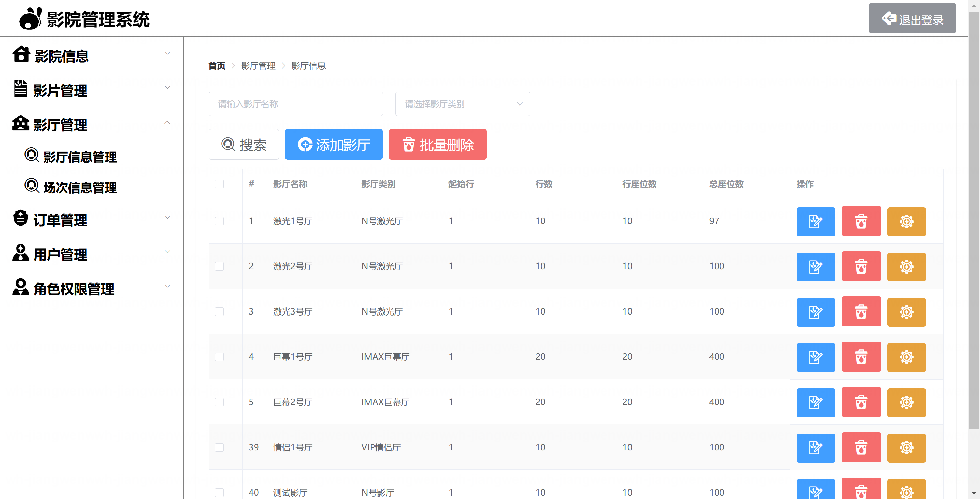Select 影厅信息管理 sidebar item
This screenshot has width=980, height=499.
80,157
